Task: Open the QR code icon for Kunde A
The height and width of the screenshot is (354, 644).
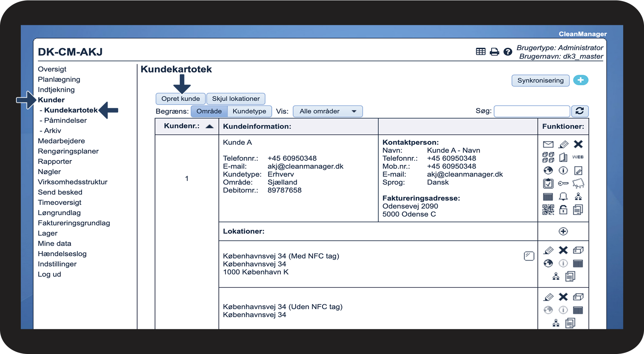Action: 548,210
